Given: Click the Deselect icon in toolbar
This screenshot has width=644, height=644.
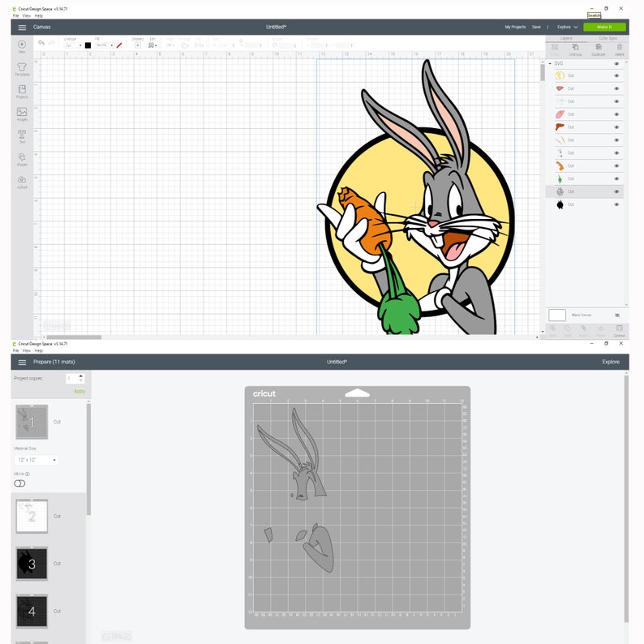Looking at the screenshot, I should 138,45.
